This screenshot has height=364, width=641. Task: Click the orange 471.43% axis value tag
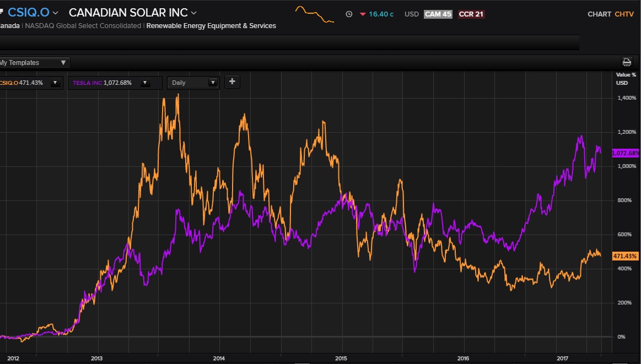(x=625, y=256)
